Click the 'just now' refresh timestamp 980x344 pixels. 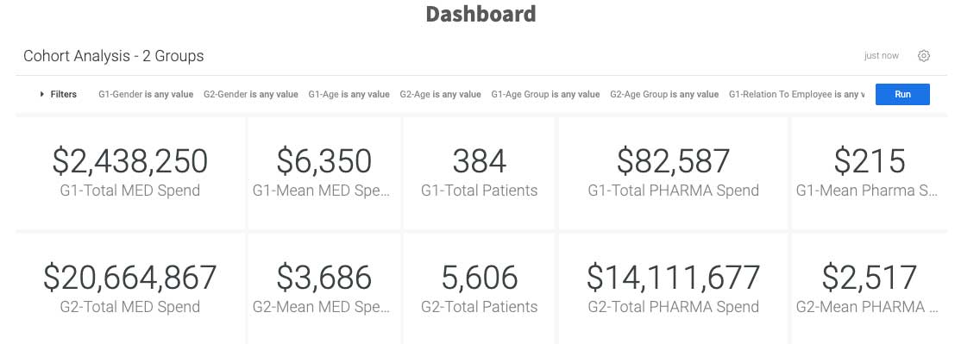click(x=882, y=55)
